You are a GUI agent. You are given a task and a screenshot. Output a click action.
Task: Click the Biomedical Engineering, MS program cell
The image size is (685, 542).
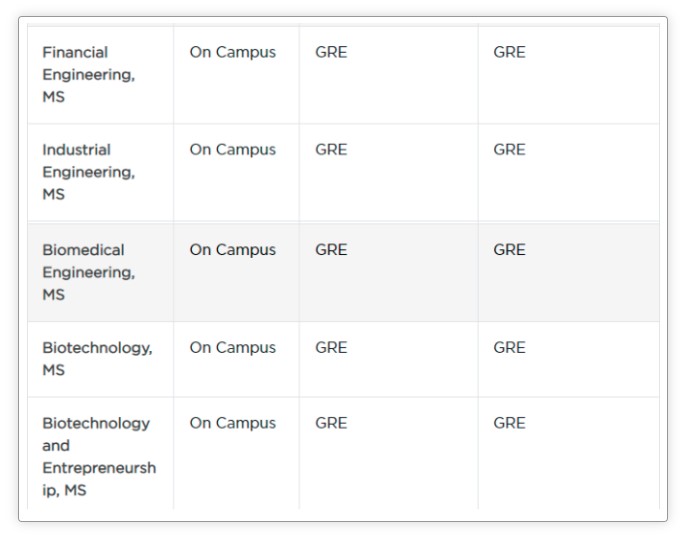(x=88, y=272)
